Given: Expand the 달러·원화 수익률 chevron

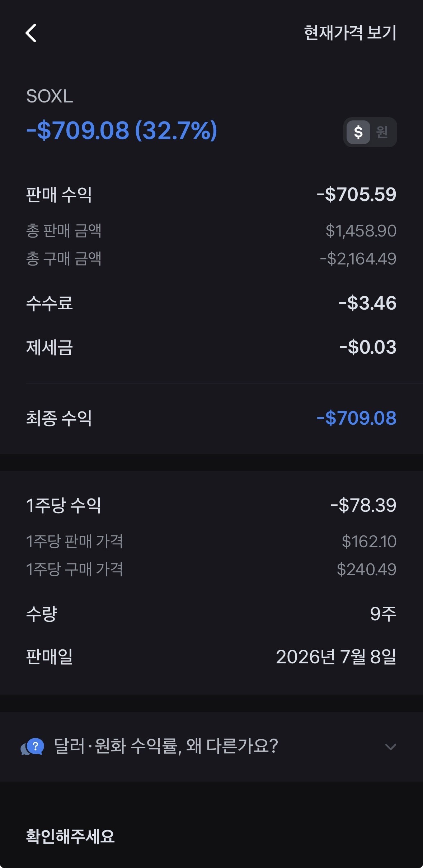Looking at the screenshot, I should pos(390,747).
